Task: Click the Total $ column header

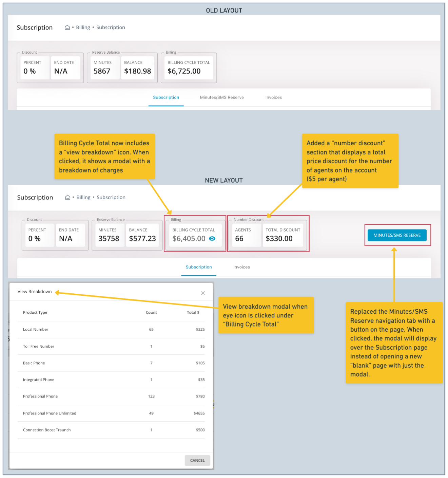Action: pyautogui.click(x=193, y=313)
